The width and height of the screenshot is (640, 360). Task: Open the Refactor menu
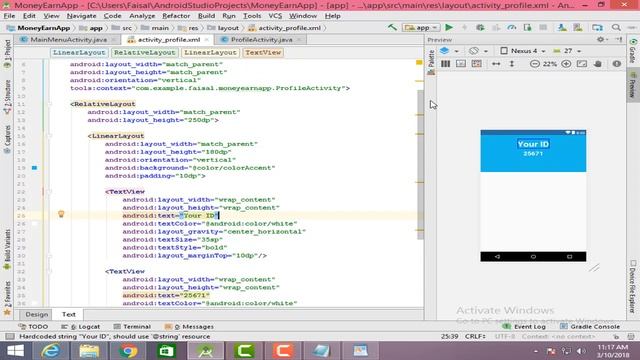pyautogui.click(x=176, y=16)
